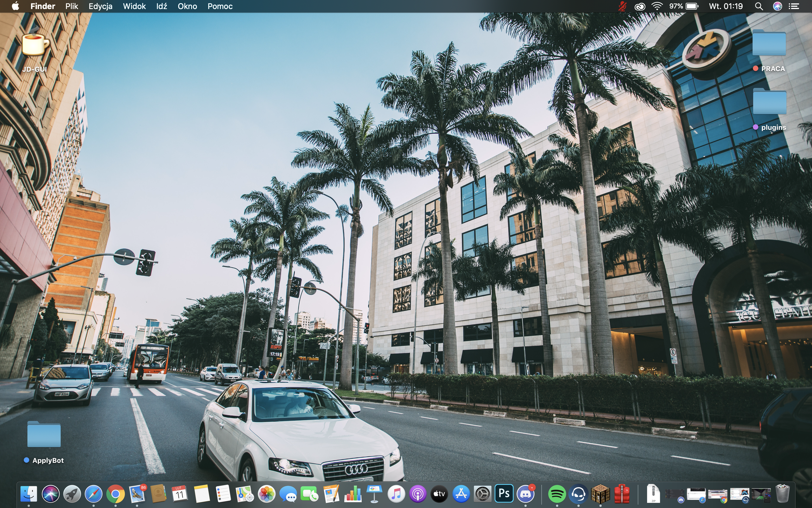Open the Finder menu
The image size is (812, 508).
tap(43, 6)
